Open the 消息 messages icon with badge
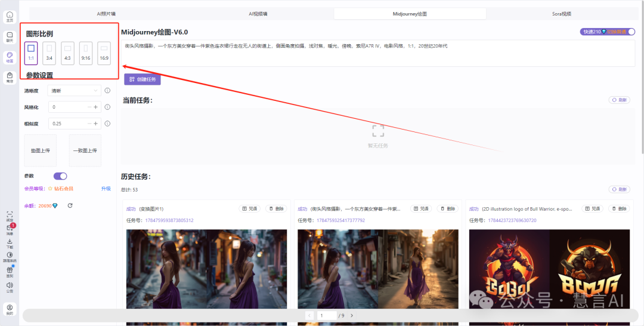 coord(10,228)
